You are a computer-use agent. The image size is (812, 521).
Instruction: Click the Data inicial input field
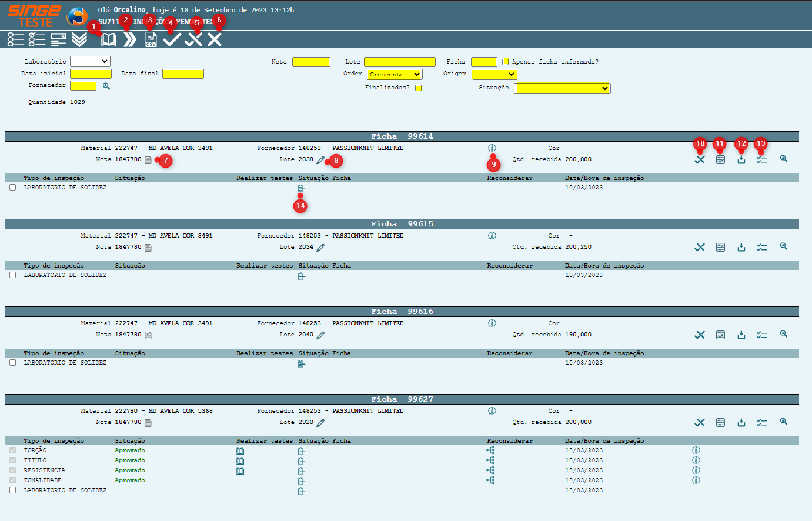[x=91, y=74]
